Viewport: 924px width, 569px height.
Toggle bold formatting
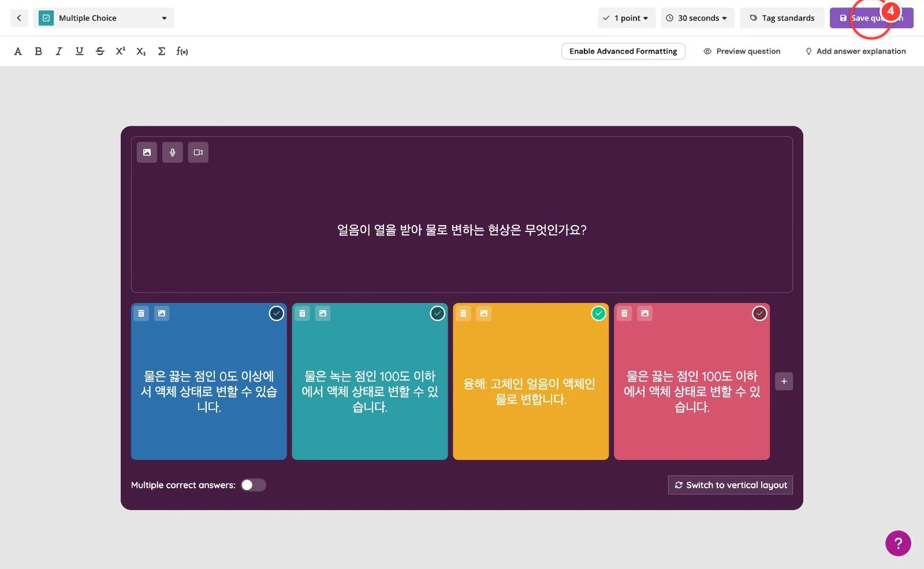(x=38, y=51)
